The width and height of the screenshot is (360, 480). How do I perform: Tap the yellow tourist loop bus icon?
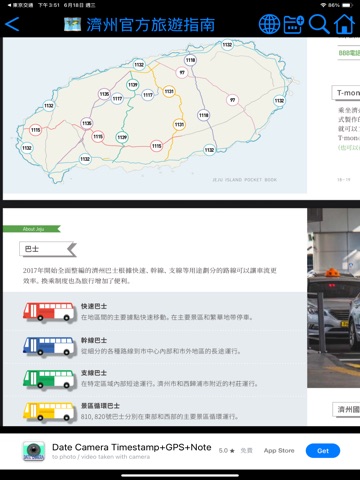pyautogui.click(x=49, y=412)
